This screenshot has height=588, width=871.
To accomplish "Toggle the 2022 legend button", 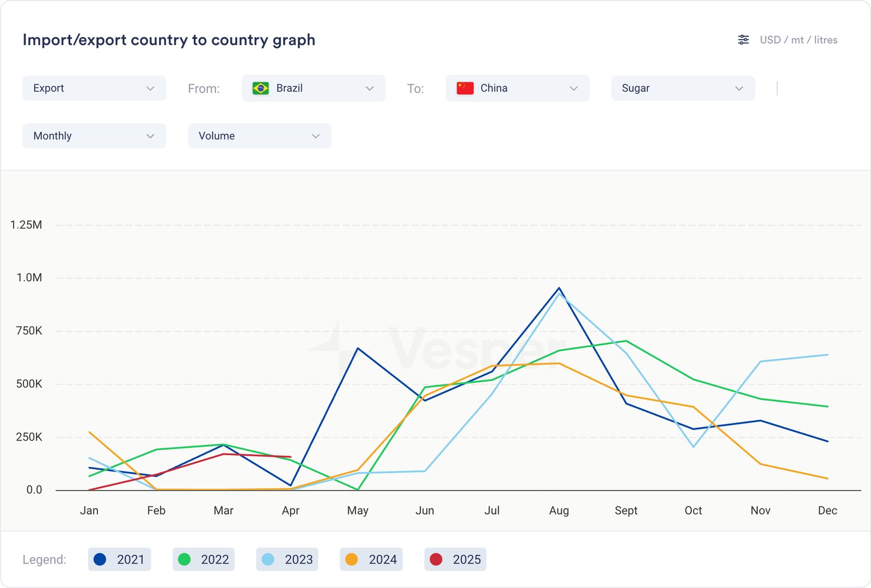I will coord(204,559).
